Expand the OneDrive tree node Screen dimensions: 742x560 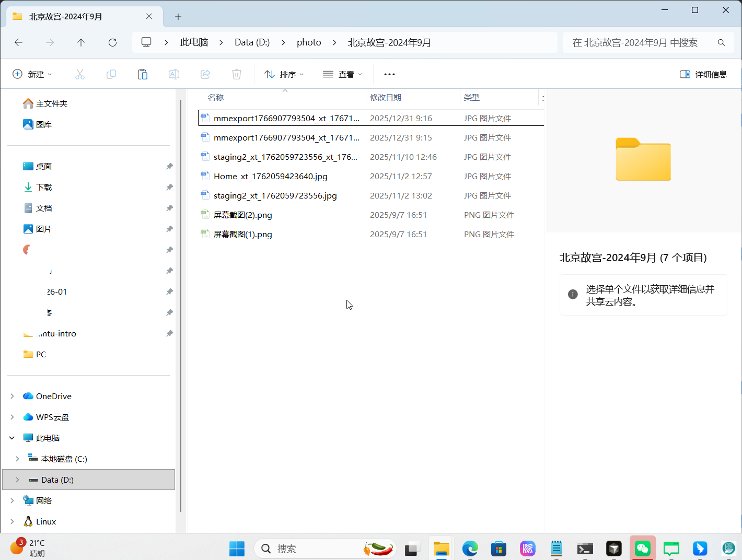(x=12, y=396)
